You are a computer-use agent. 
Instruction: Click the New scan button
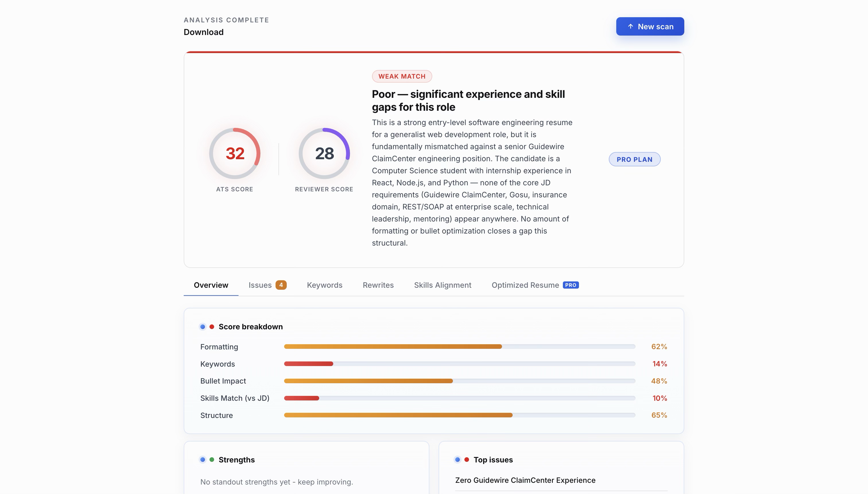(650, 26)
